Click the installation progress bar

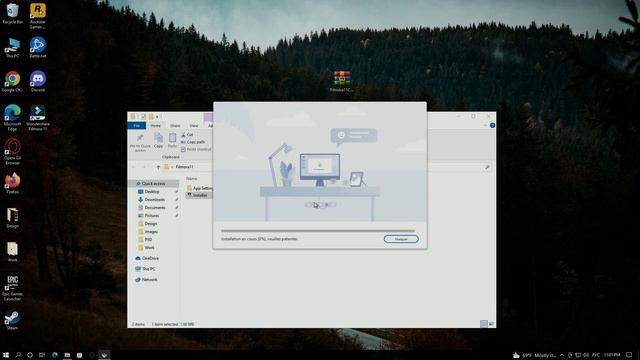(x=318, y=231)
